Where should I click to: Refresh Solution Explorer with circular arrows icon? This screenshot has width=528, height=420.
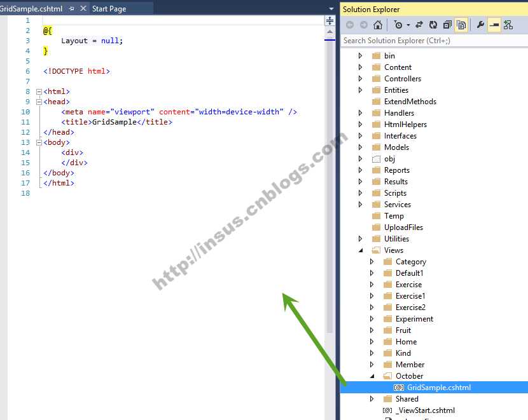coord(433,25)
